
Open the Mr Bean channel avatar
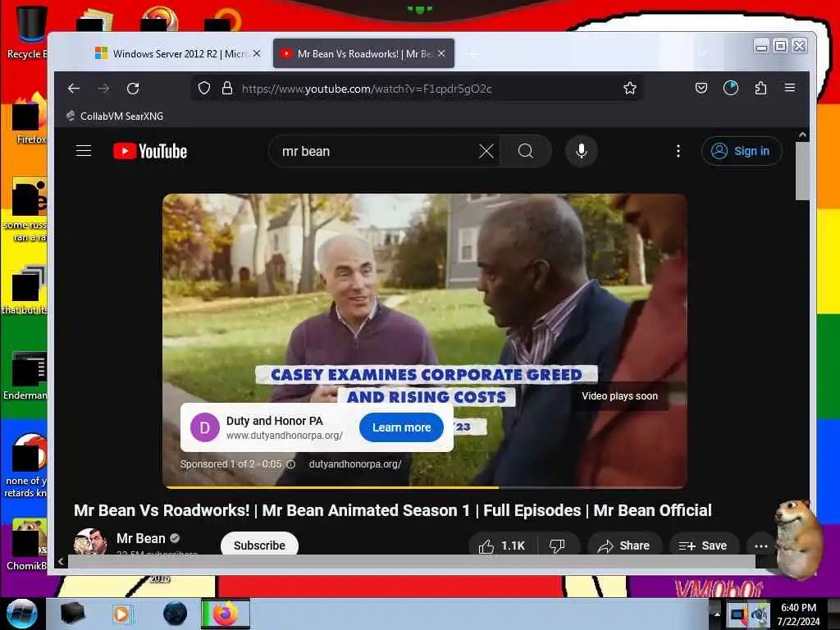tap(90, 541)
